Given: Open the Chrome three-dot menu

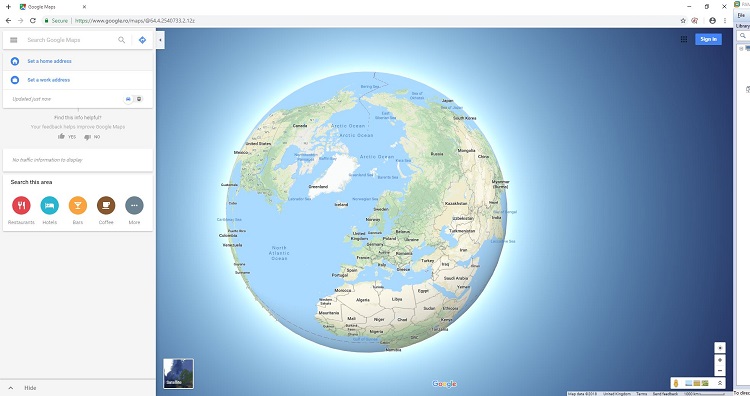Looking at the screenshot, I should [725, 21].
